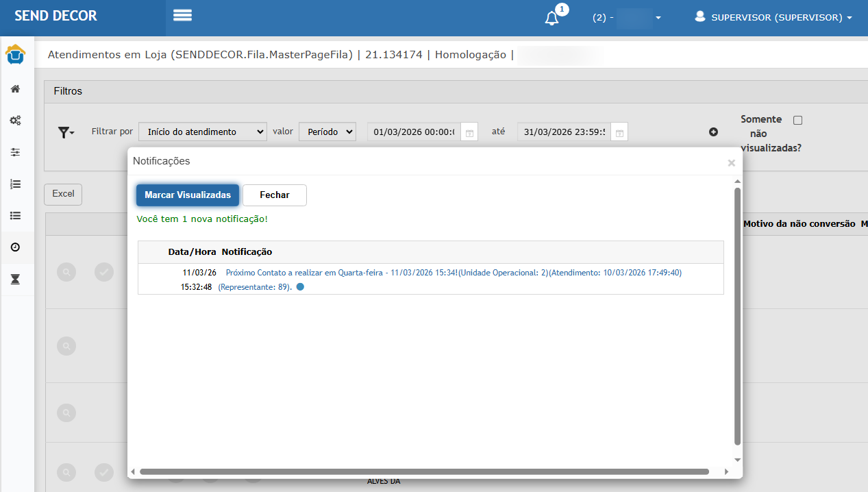Select the clock icon in sidebar

(x=15, y=247)
